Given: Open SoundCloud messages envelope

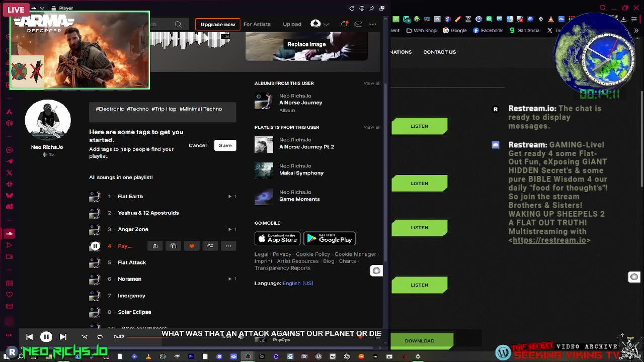Looking at the screenshot, I should (x=358, y=24).
